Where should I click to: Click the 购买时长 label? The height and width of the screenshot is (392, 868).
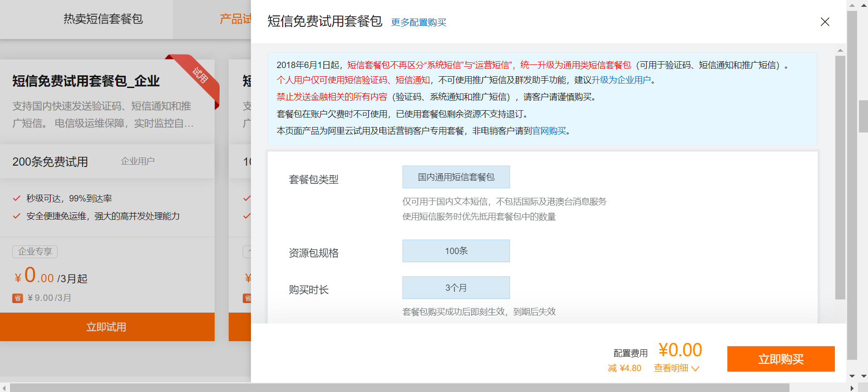click(x=309, y=289)
